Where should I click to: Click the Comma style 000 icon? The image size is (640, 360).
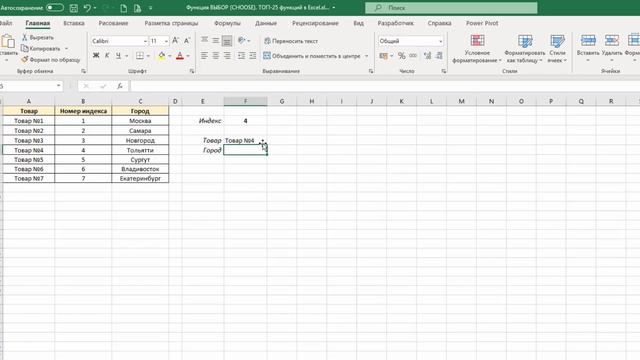(413, 56)
